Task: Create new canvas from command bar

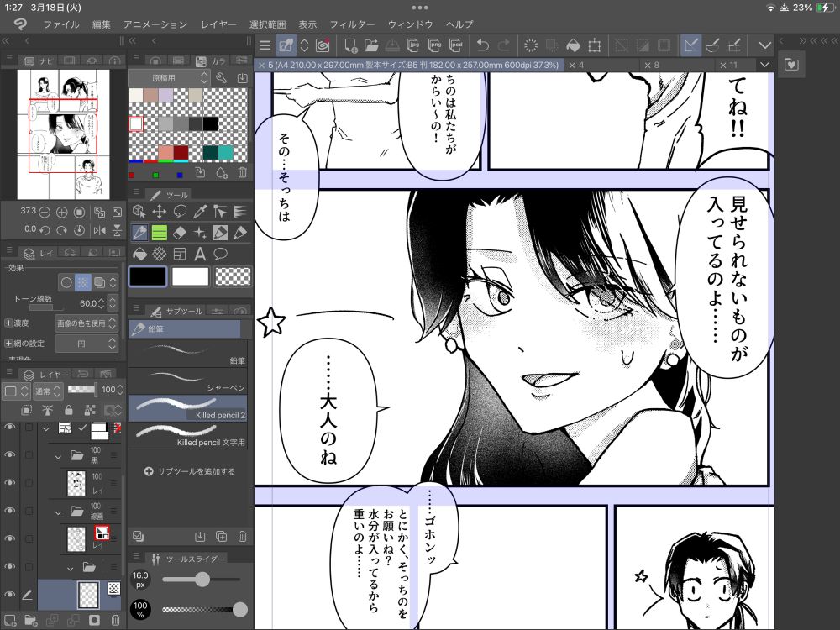Action: click(350, 45)
